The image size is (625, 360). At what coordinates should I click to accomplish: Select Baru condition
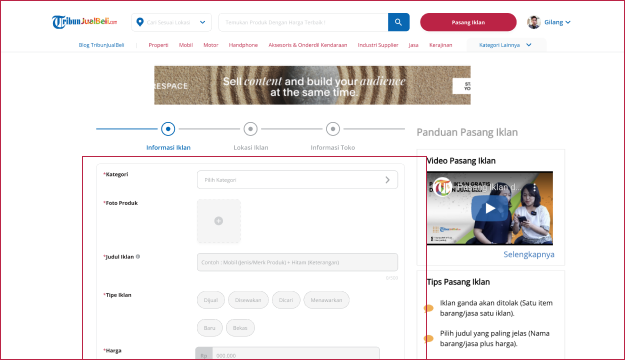click(x=210, y=328)
